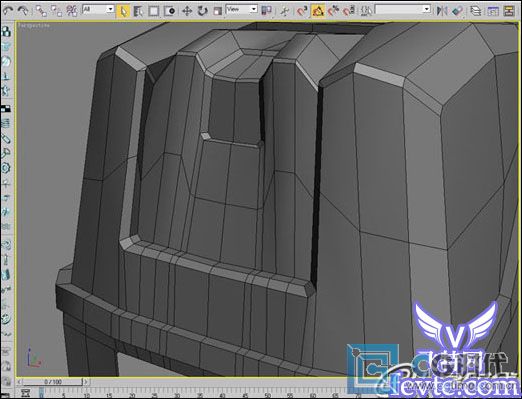This screenshot has height=399, width=522.
Task: Open the Mini Curve Editor toggle
Action: (26, 393)
